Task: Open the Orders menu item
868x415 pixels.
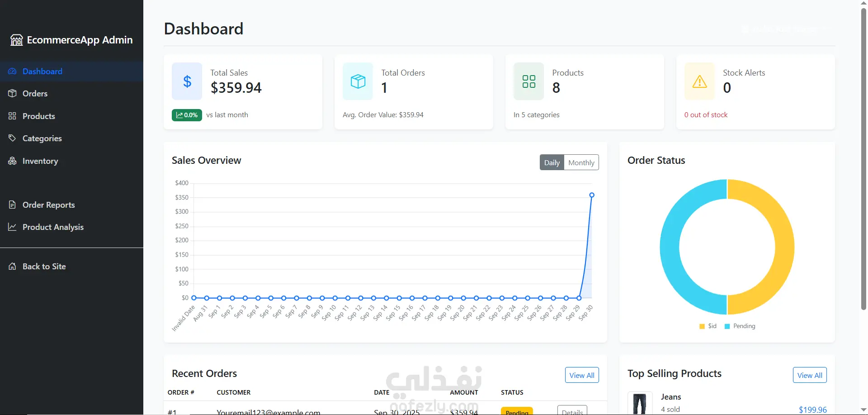Action: 71,94
